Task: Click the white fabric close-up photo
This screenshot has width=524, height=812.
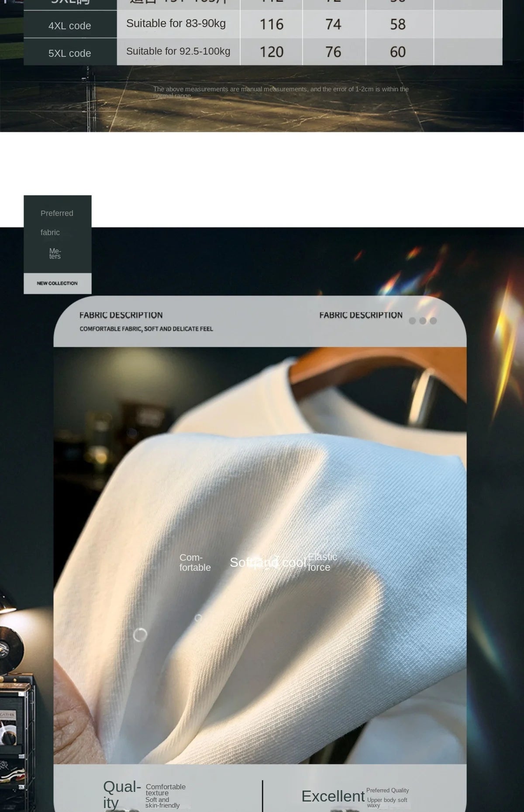Action: 260,555
